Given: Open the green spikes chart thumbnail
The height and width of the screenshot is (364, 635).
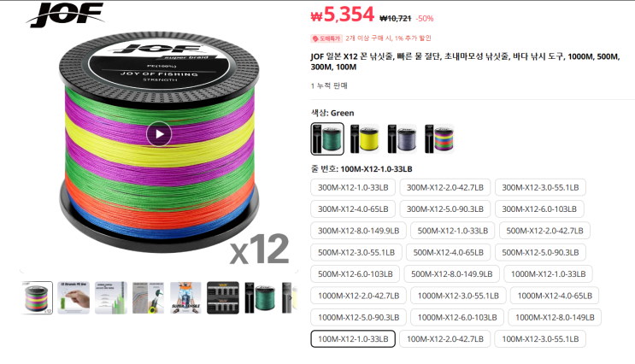Looking at the screenshot, I should (x=111, y=298).
